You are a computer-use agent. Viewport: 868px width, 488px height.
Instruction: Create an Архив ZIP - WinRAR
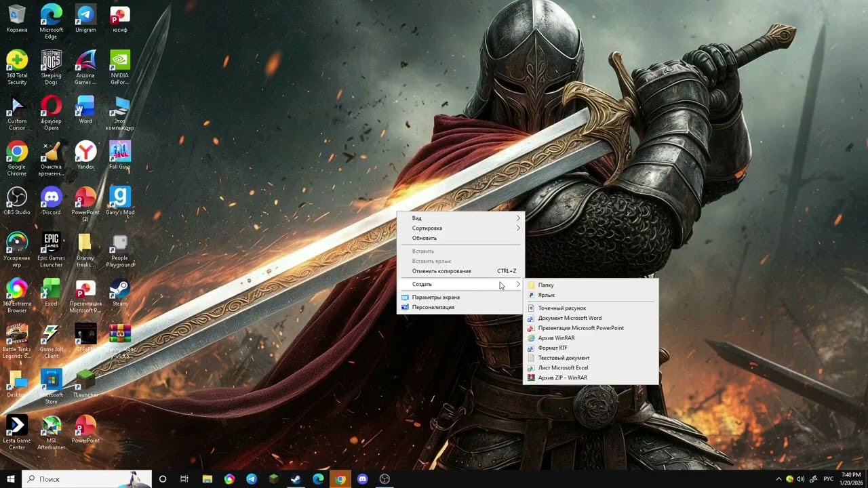[591, 378]
